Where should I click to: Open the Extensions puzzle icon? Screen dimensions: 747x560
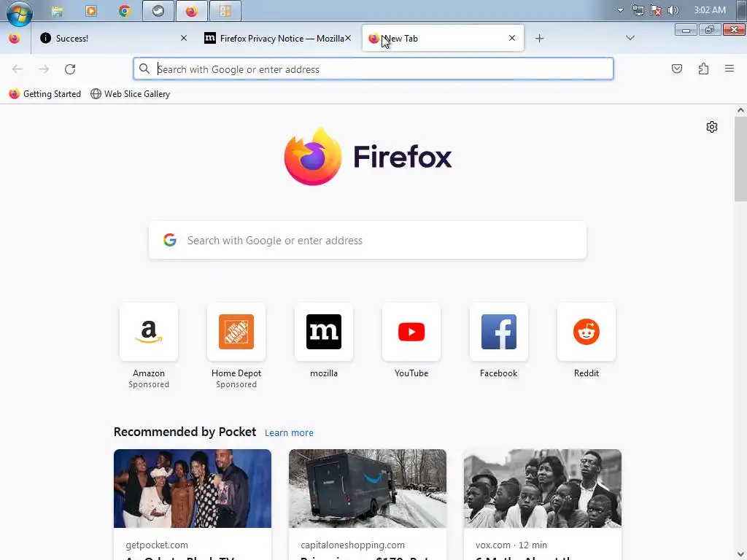703,69
